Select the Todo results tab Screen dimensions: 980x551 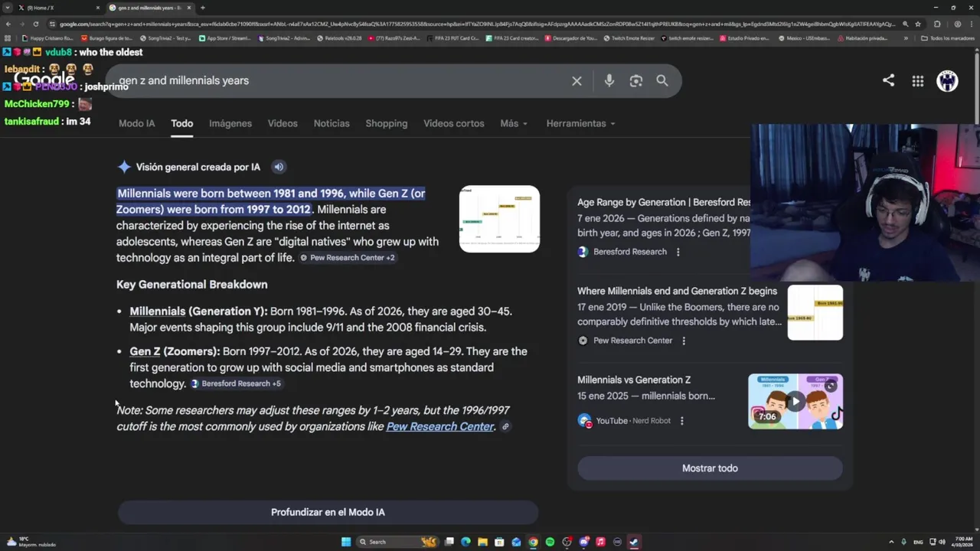tap(181, 123)
